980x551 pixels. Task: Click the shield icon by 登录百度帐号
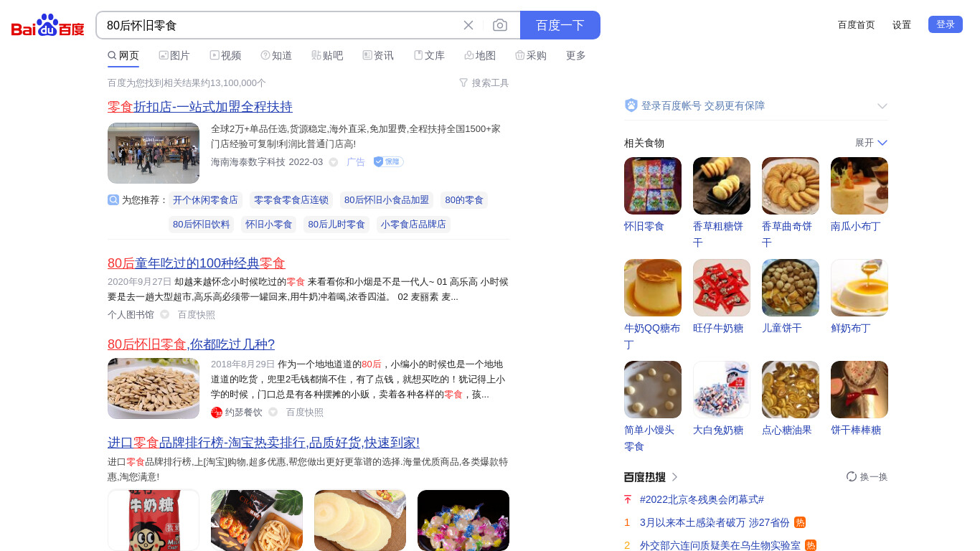(631, 105)
